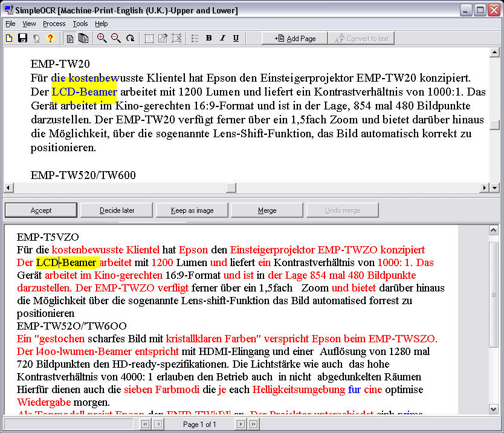Click the delete region icon
Image resolution: width=504 pixels, height=433 pixels.
click(x=176, y=39)
